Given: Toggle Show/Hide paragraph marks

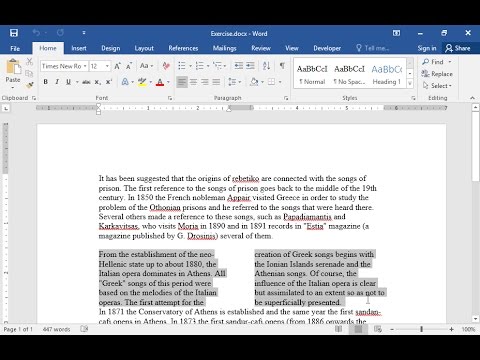Looking at the screenshot, I should [282, 66].
